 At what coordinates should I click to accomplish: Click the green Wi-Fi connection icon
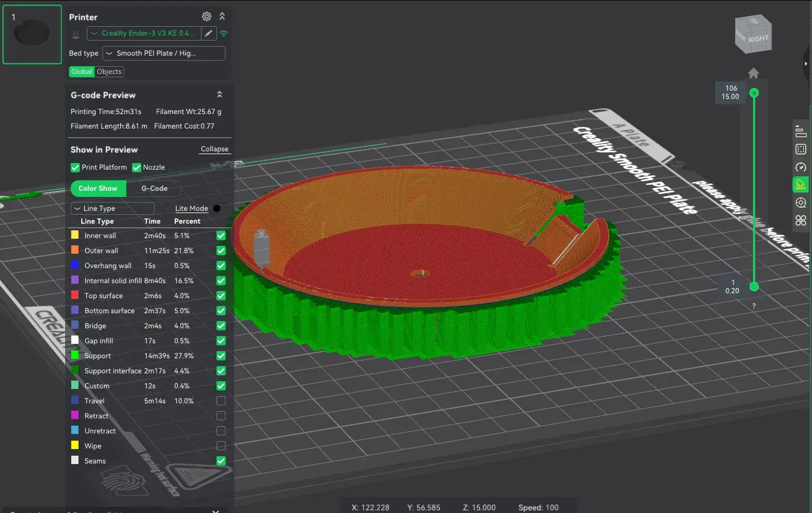(224, 33)
